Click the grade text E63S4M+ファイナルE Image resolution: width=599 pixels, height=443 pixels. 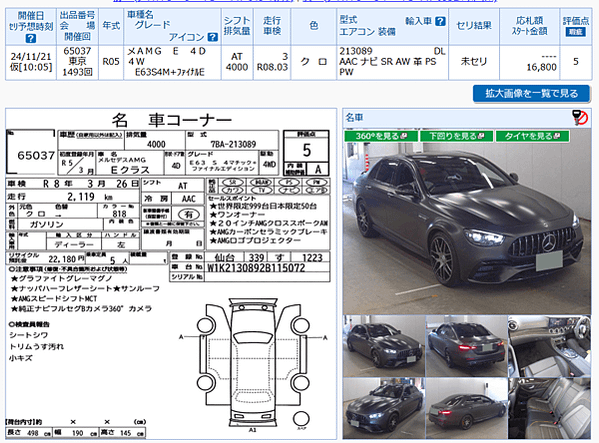click(170, 72)
